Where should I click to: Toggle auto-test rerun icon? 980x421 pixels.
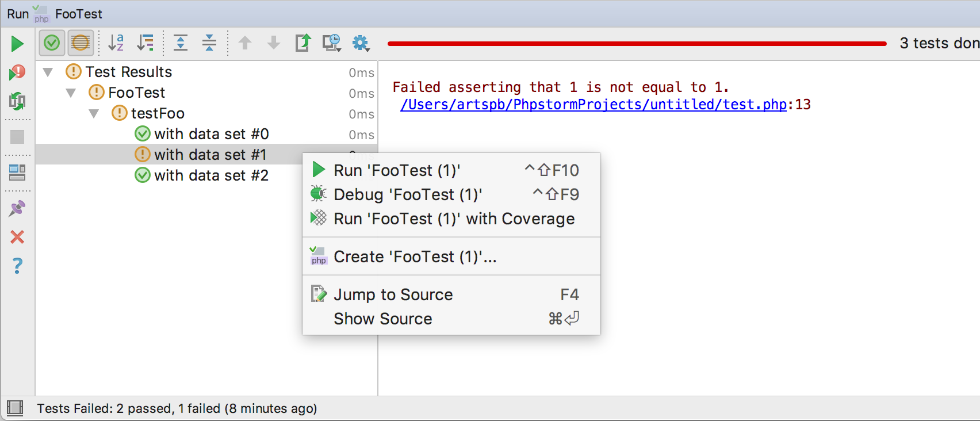click(x=17, y=101)
